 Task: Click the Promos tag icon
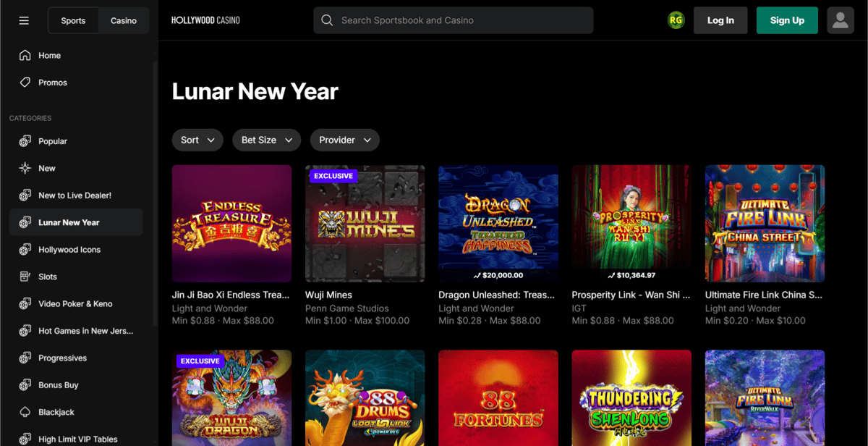point(25,83)
